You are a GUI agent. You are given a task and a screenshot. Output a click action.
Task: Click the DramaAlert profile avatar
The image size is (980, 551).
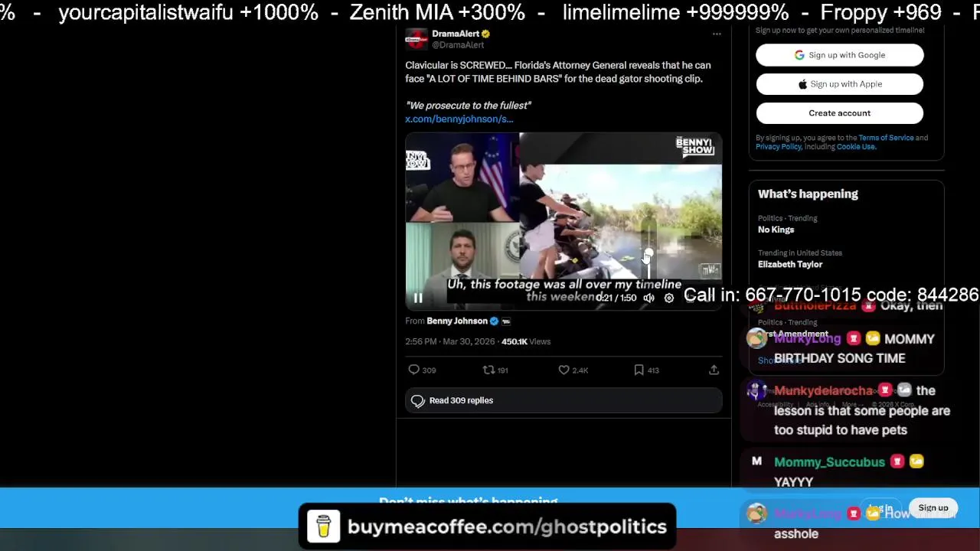point(416,39)
